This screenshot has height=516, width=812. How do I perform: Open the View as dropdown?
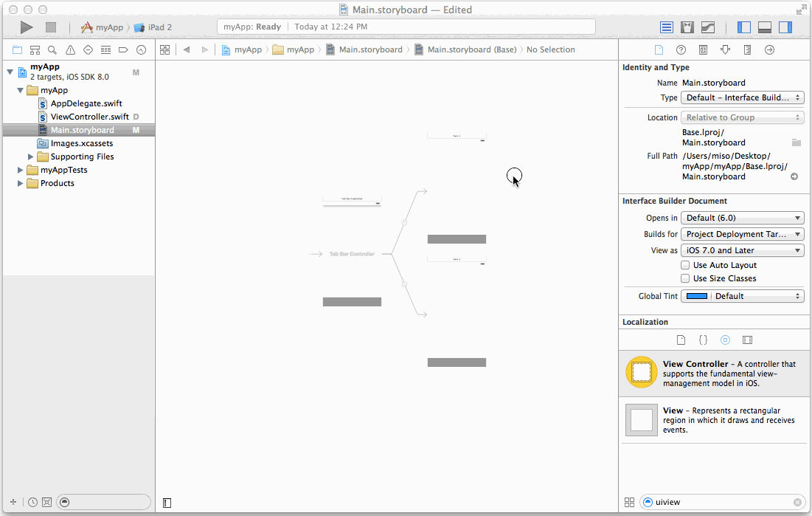742,250
